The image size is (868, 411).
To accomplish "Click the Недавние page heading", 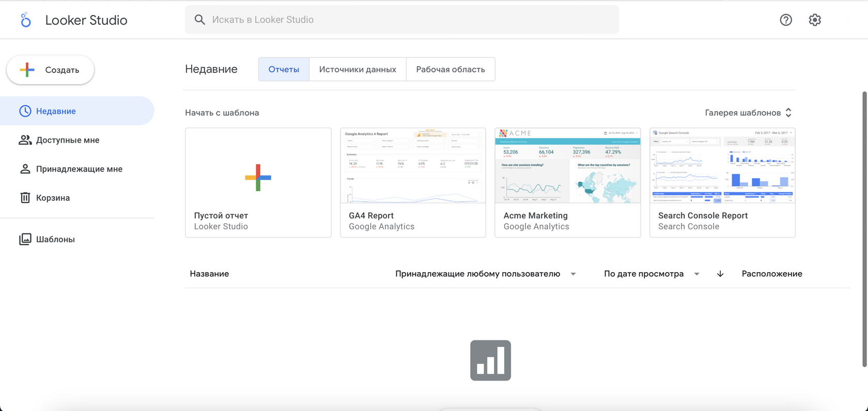I will tap(211, 69).
